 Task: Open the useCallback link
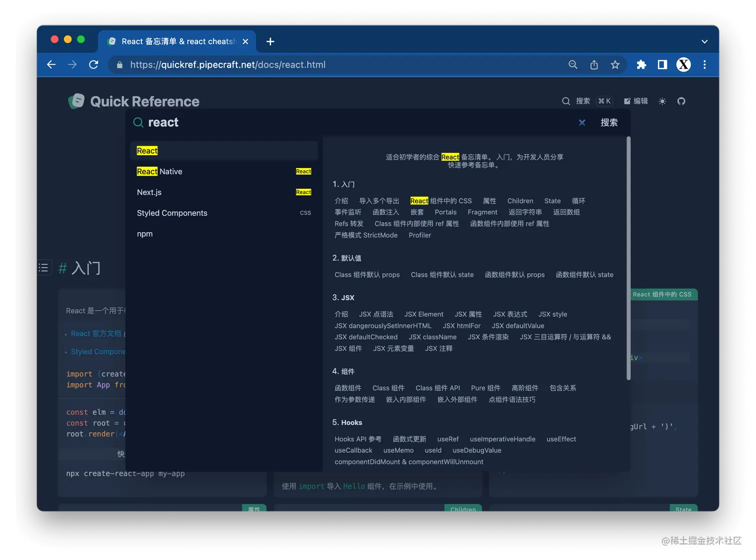353,450
